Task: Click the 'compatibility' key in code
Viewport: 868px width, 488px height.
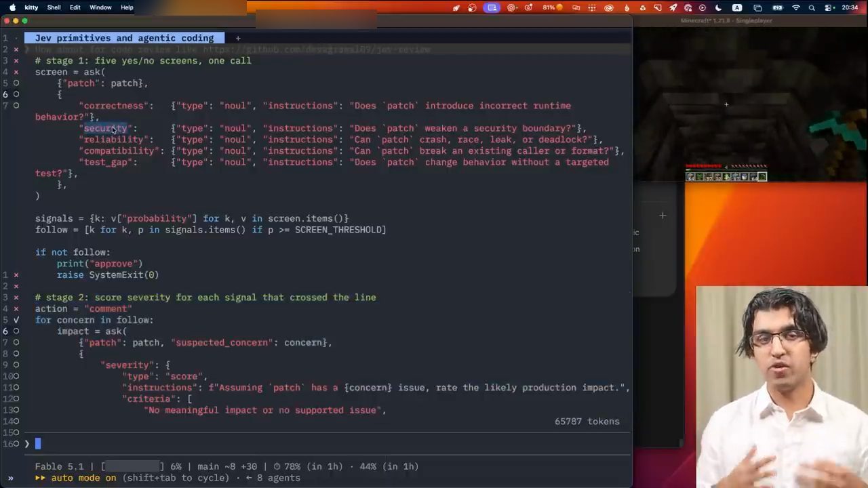Action: pyautogui.click(x=119, y=151)
